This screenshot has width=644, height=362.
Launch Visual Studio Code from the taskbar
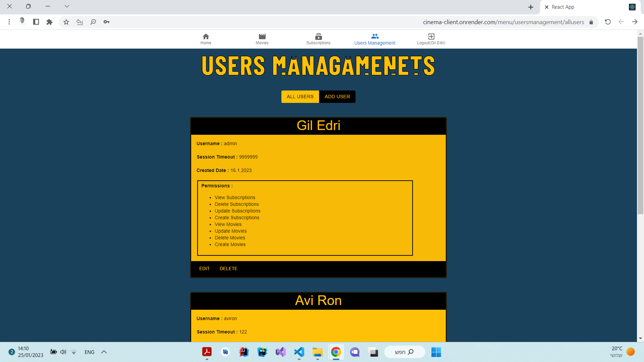[299, 352]
